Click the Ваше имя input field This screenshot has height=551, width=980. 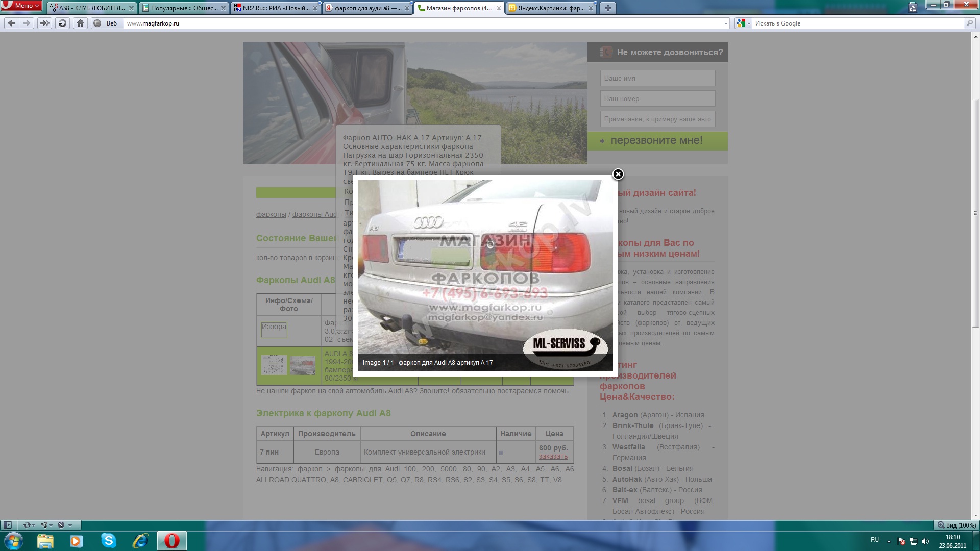click(x=657, y=79)
